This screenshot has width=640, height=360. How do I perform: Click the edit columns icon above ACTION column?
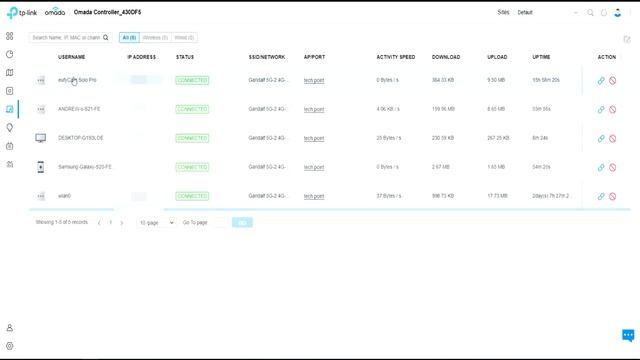tap(627, 39)
